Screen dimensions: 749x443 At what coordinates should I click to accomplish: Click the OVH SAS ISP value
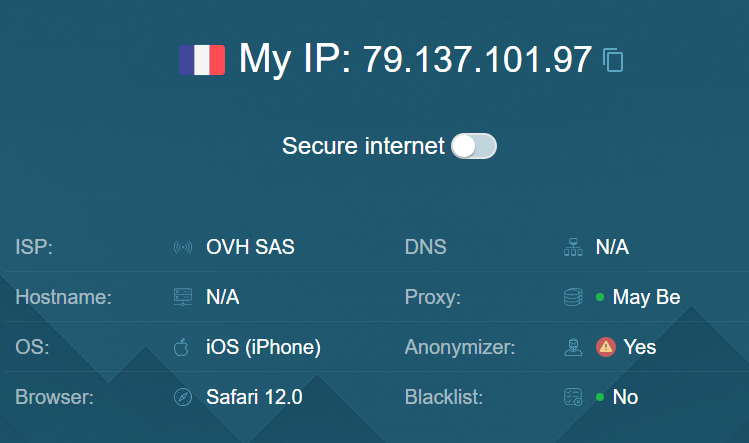click(x=250, y=247)
